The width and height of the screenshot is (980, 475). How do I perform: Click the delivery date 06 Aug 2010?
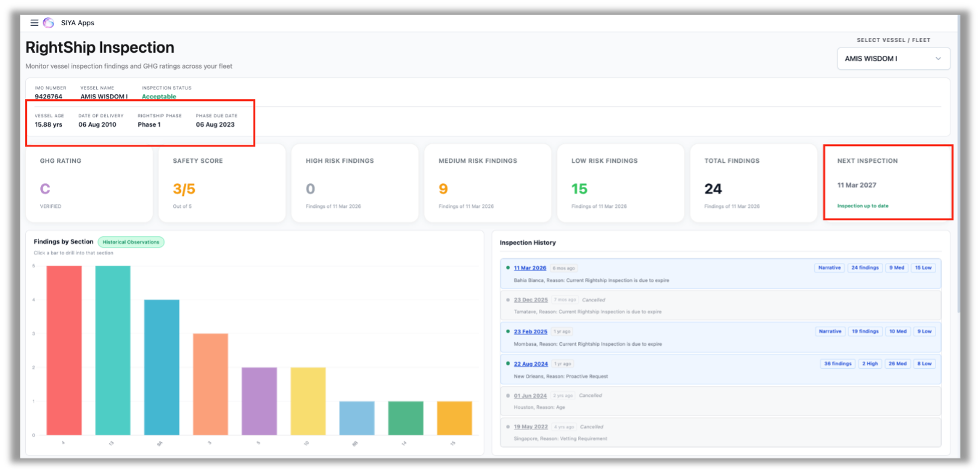pyautogui.click(x=97, y=125)
